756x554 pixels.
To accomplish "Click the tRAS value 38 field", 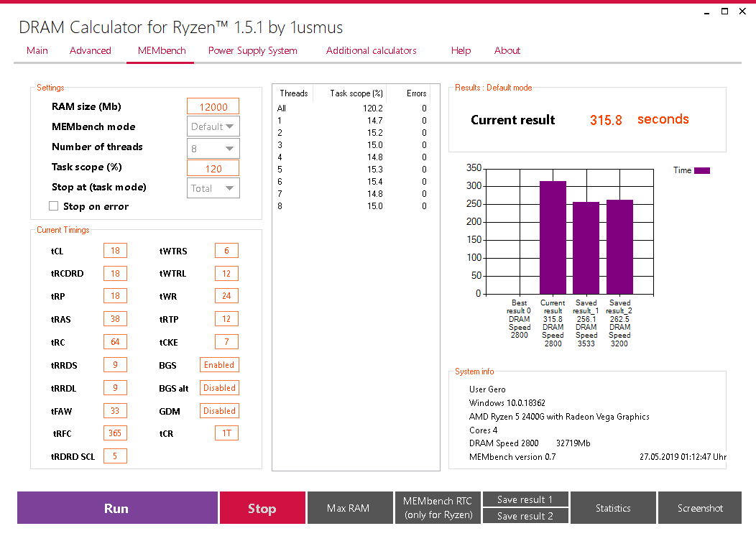I will (x=115, y=319).
